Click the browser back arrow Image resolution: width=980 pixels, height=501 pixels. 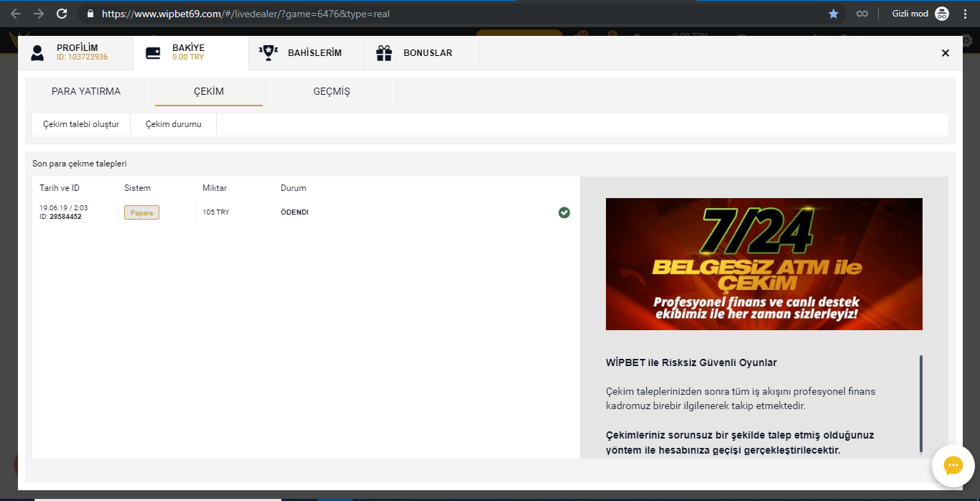[15, 14]
